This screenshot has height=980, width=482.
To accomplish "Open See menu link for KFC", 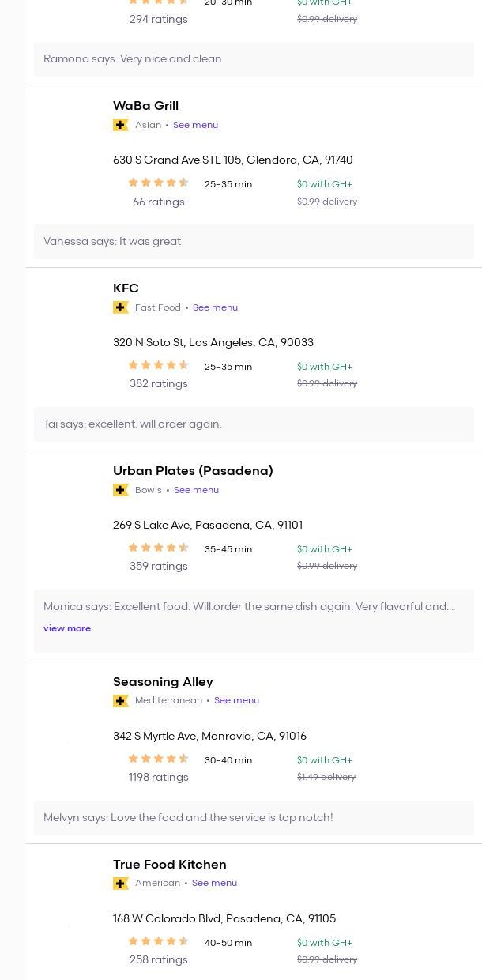I will click(x=215, y=307).
